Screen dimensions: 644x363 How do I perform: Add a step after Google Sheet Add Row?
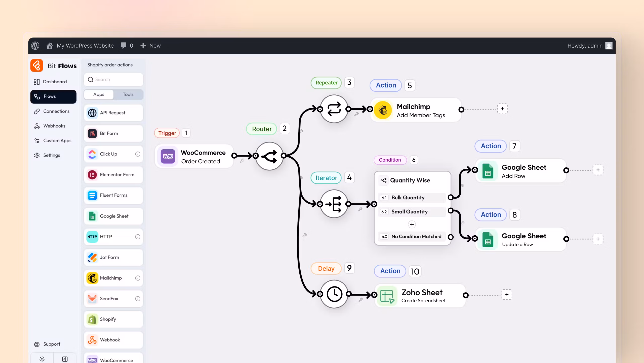598,170
